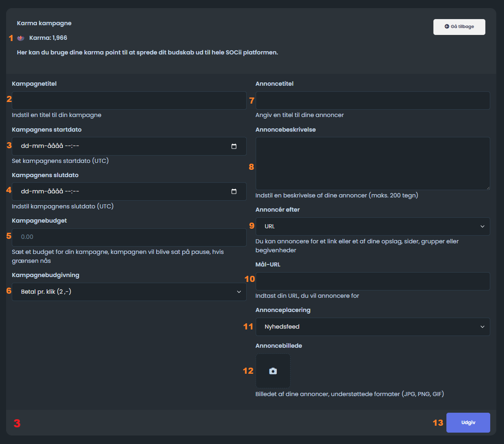This screenshot has width=504, height=444.
Task: Open the end date calendar picker
Action: coord(234,192)
